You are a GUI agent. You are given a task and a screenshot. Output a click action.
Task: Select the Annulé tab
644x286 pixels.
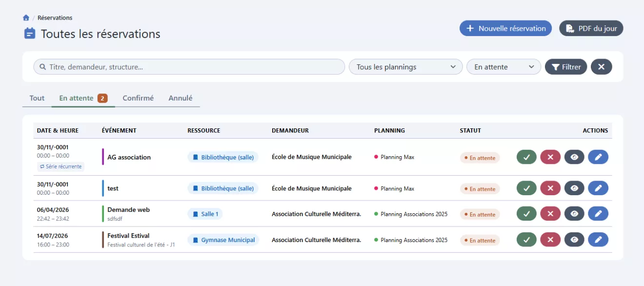[181, 98]
